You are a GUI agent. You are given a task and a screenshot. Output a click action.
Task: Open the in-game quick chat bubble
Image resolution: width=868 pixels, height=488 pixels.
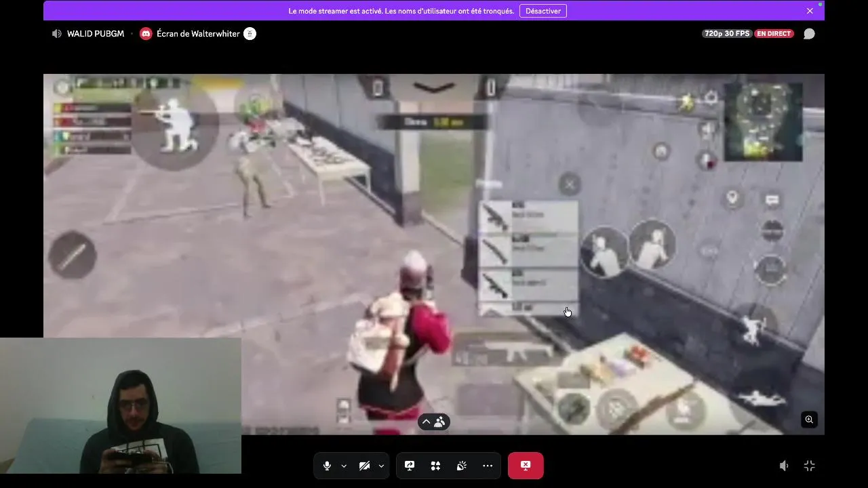point(772,200)
